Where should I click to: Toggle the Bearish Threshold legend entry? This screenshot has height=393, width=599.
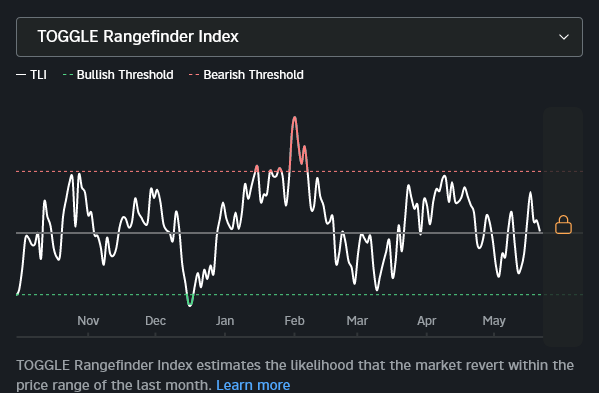[246, 74]
